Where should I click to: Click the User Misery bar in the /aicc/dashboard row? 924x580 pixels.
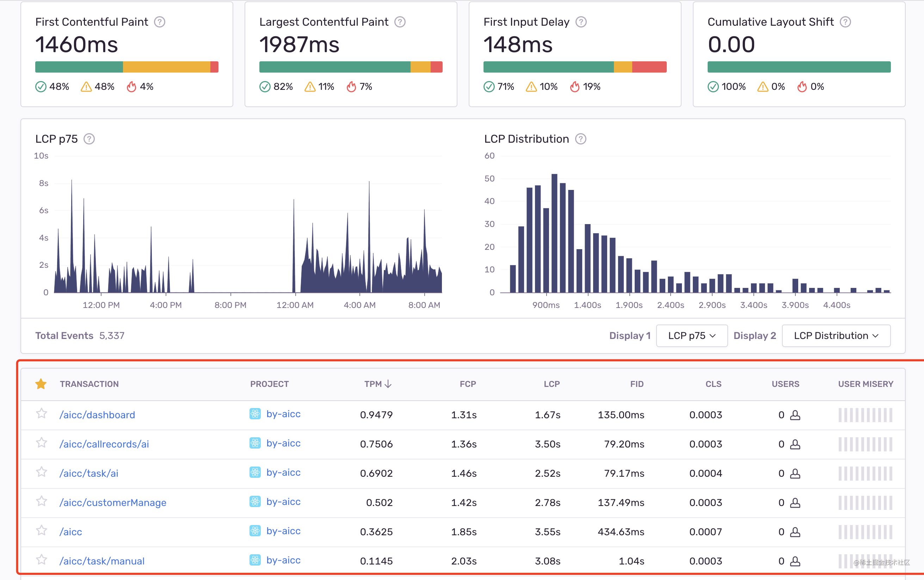tap(865, 415)
